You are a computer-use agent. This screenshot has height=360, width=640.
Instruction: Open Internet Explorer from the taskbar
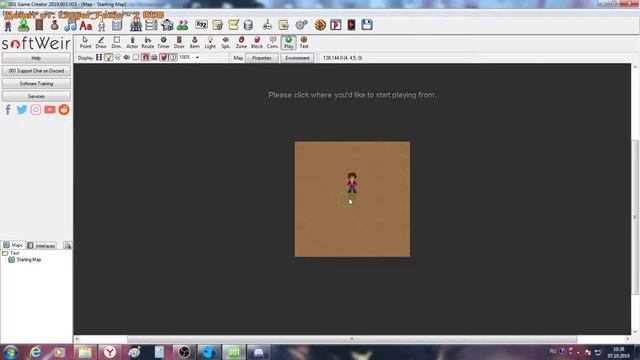coord(36,352)
